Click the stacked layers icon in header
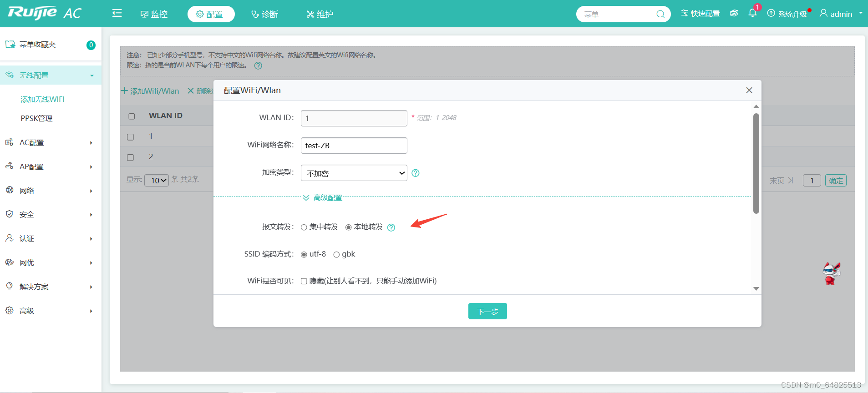Viewport: 868px width, 393px height. click(734, 13)
